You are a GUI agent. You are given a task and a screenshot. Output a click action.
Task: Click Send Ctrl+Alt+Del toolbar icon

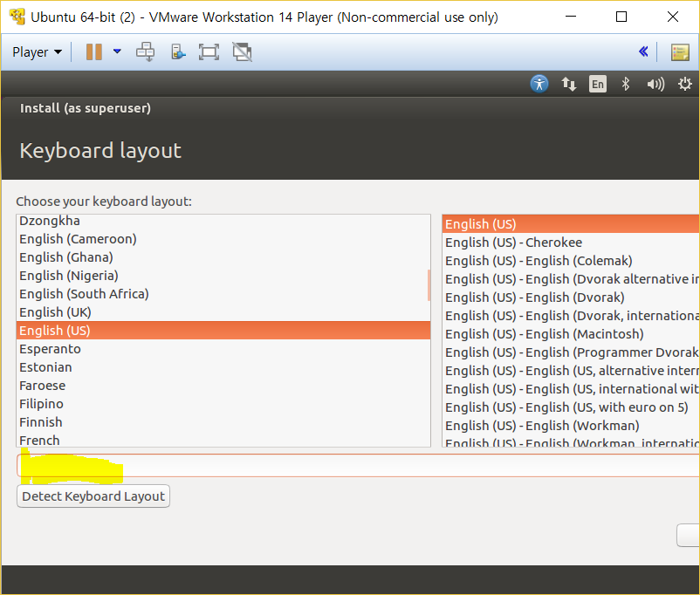[145, 52]
